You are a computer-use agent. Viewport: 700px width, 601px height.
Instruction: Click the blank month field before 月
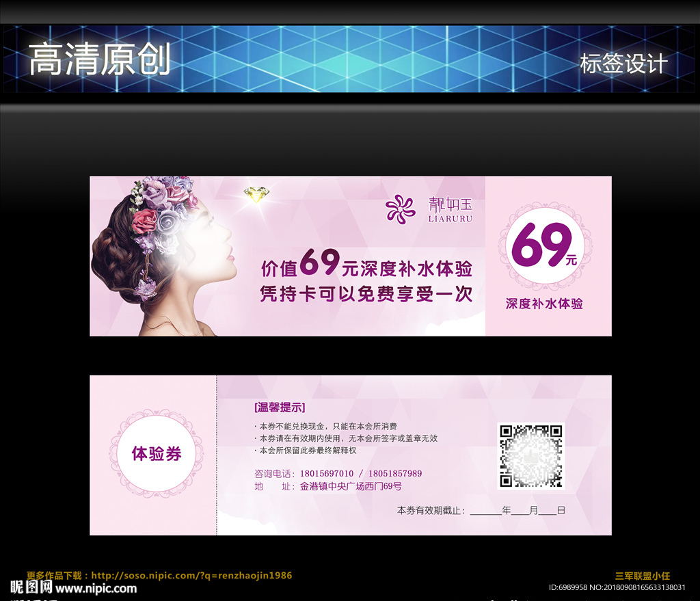pos(520,511)
